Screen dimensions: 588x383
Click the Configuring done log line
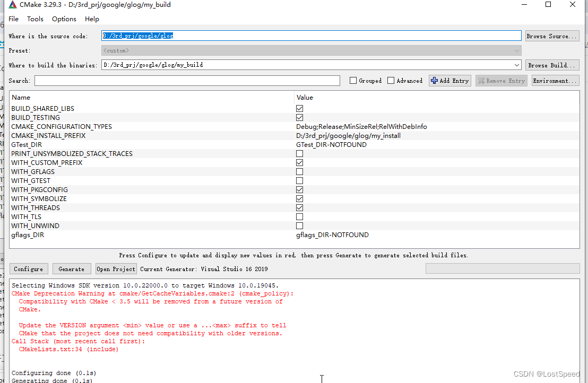pyautogui.click(x=54, y=373)
